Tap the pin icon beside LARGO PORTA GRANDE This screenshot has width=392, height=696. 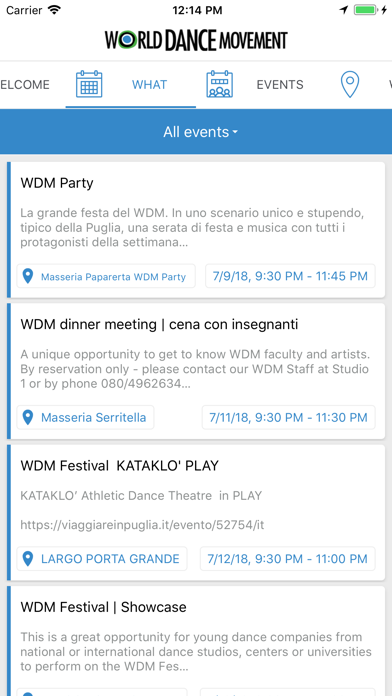tap(28, 559)
